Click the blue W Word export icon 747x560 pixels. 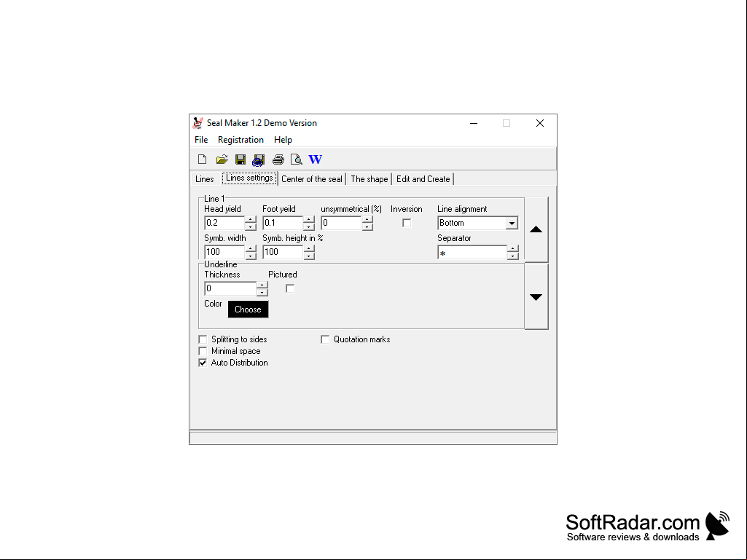[316, 159]
